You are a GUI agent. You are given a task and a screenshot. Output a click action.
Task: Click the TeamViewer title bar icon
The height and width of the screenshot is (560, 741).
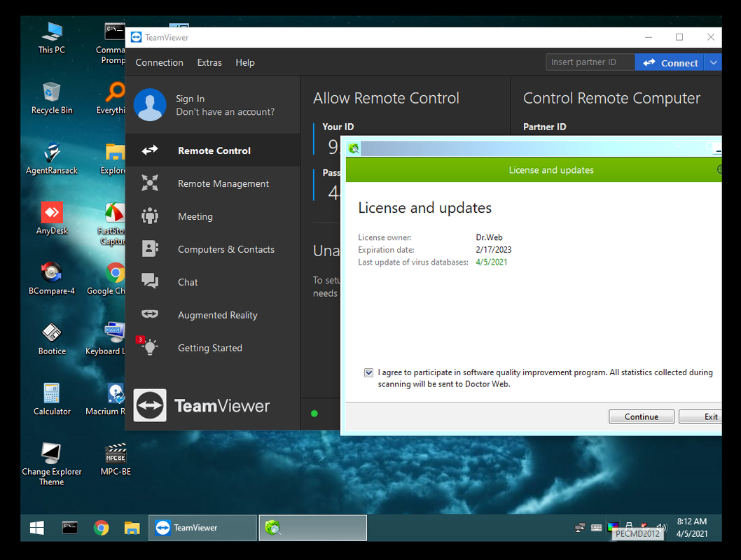point(136,37)
